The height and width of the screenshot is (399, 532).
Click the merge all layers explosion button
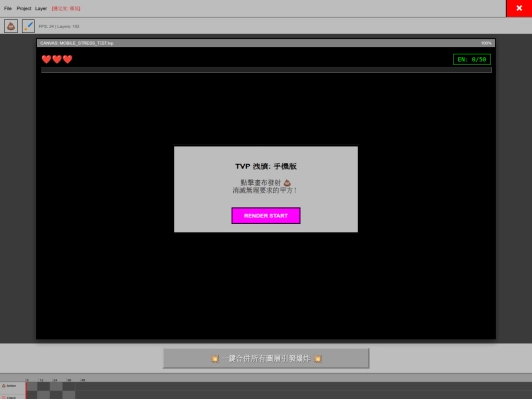[x=266, y=359]
